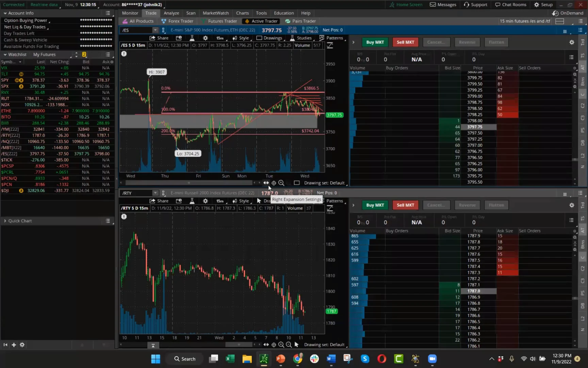The width and height of the screenshot is (588, 368).
Task: Click the gear icon in the bottom-left sidebar
Action: coord(22,345)
